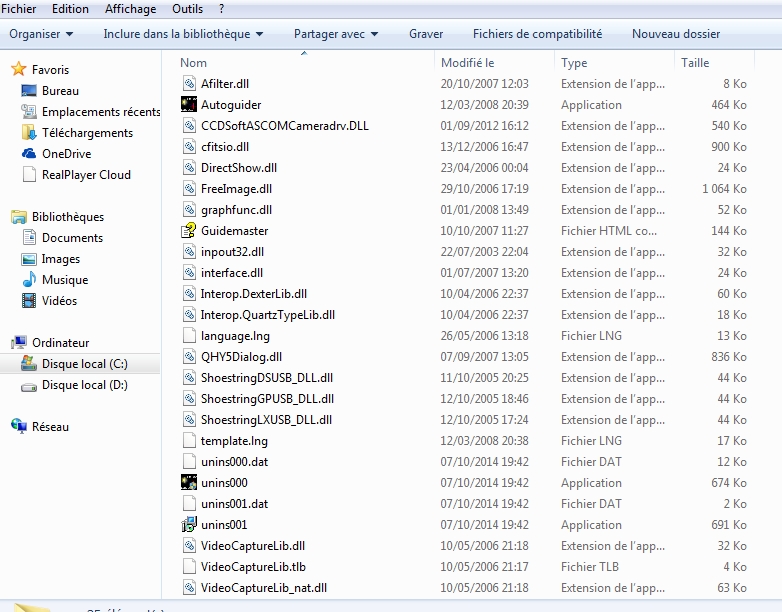Select ShoestringGPUSB_DLL.dll file name
This screenshot has height=612, width=782.
267,399
